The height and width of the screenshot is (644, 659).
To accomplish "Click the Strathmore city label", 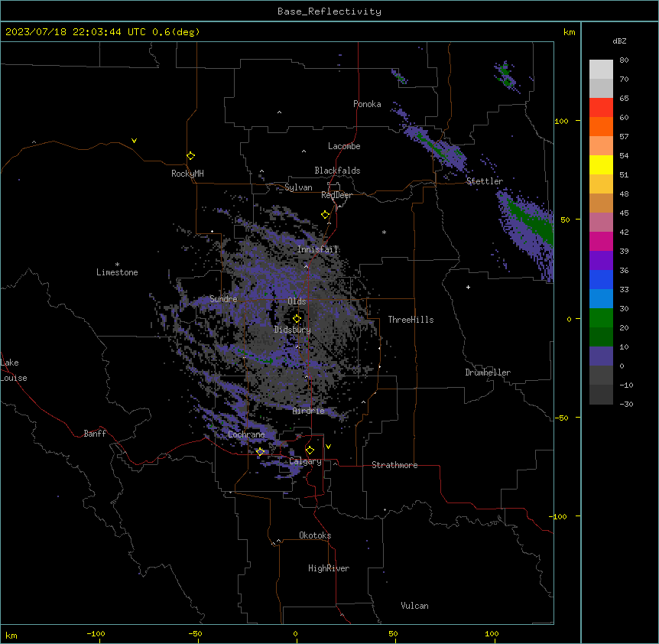I will coord(394,465).
